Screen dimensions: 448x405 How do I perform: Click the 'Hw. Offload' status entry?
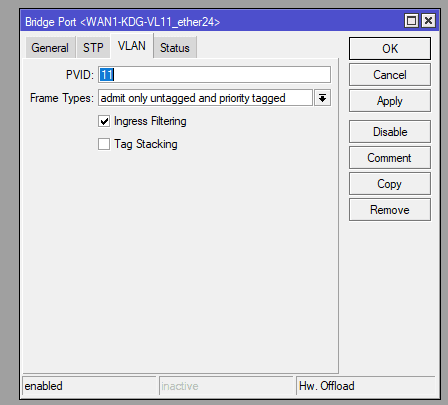[x=366, y=386]
